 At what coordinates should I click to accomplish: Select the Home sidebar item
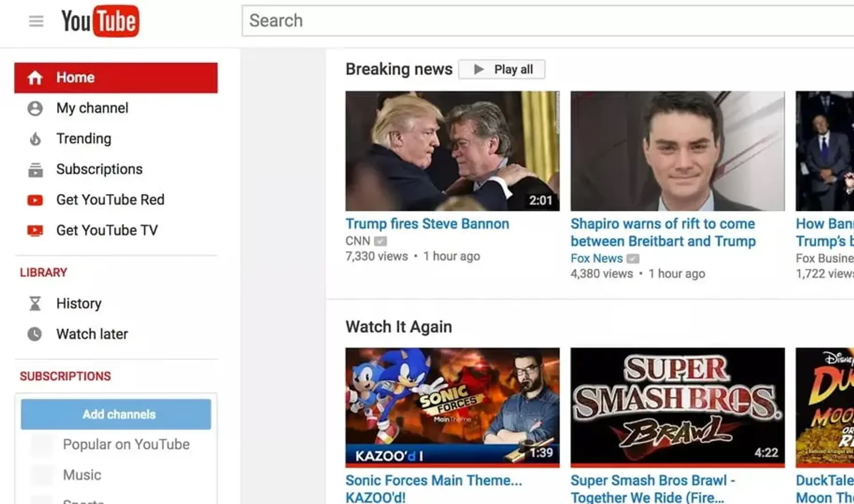click(116, 78)
